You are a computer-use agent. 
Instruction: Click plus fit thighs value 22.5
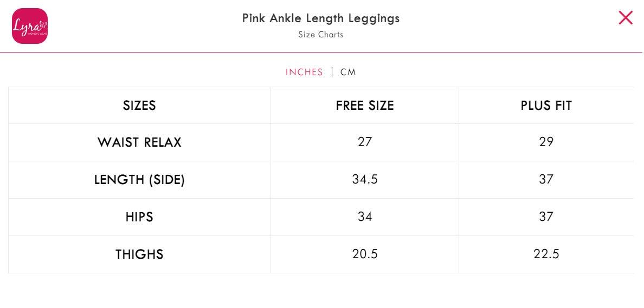coord(546,254)
